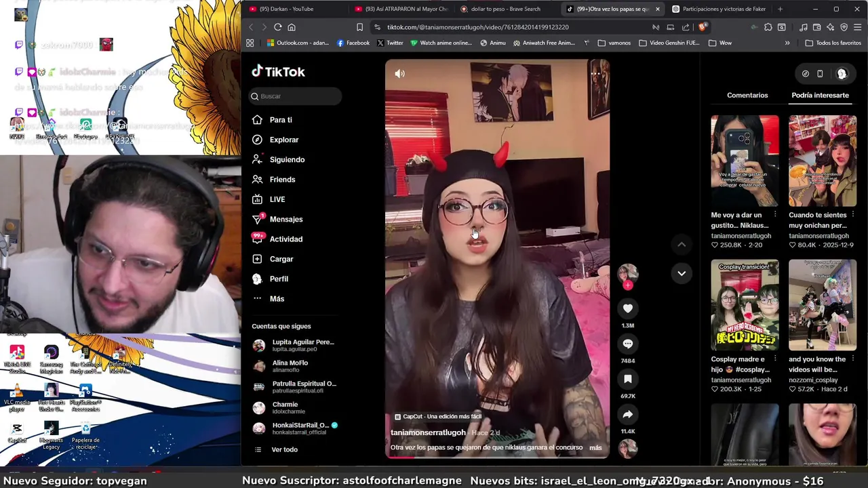Screen dimensions: 868x488
Task: Go to the next video with down chevron
Action: (682, 273)
